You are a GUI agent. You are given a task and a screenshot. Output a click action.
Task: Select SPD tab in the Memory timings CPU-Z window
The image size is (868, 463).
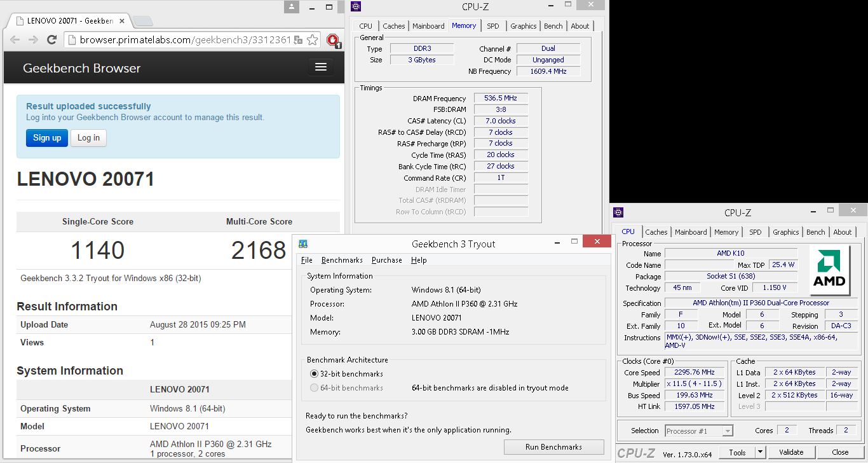tap(493, 26)
